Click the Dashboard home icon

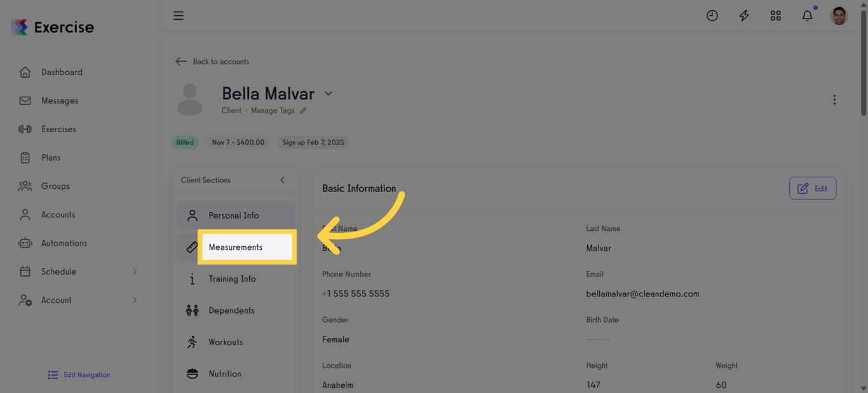(x=25, y=72)
